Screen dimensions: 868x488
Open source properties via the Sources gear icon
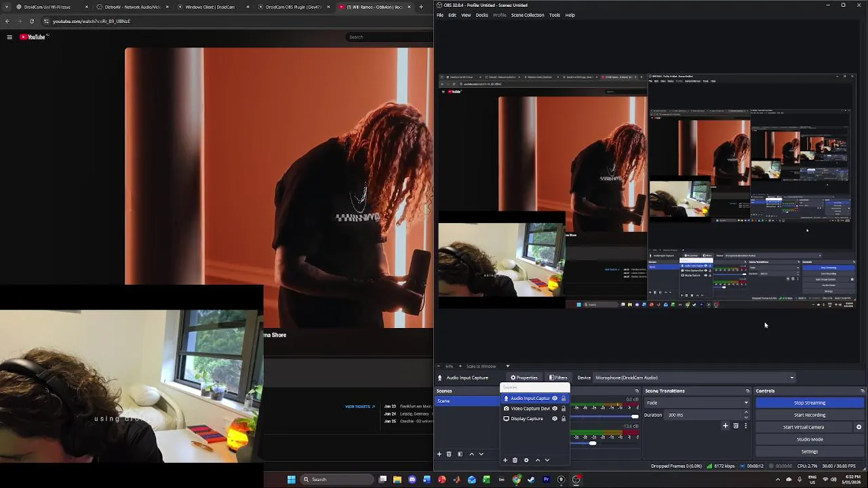[526, 460]
